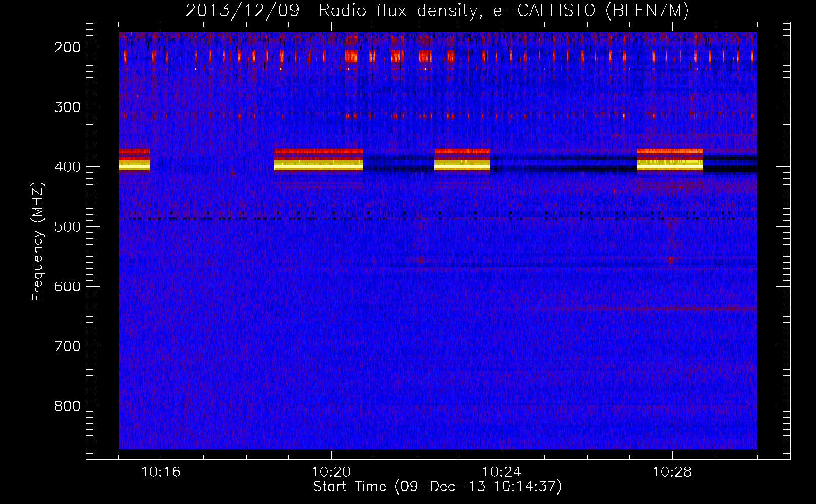Click the 600 frequency tick label
This screenshot has height=504, width=816.
coord(68,286)
